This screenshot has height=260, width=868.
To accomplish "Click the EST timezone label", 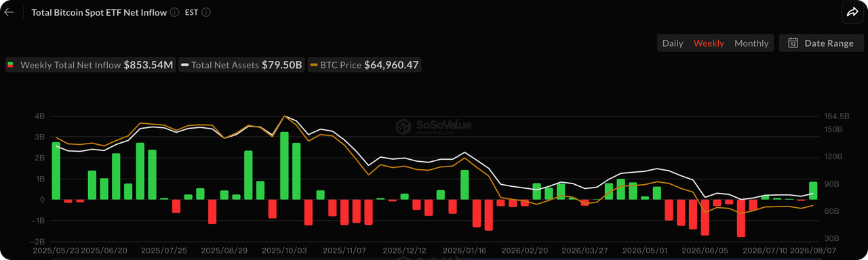I will click(x=192, y=12).
